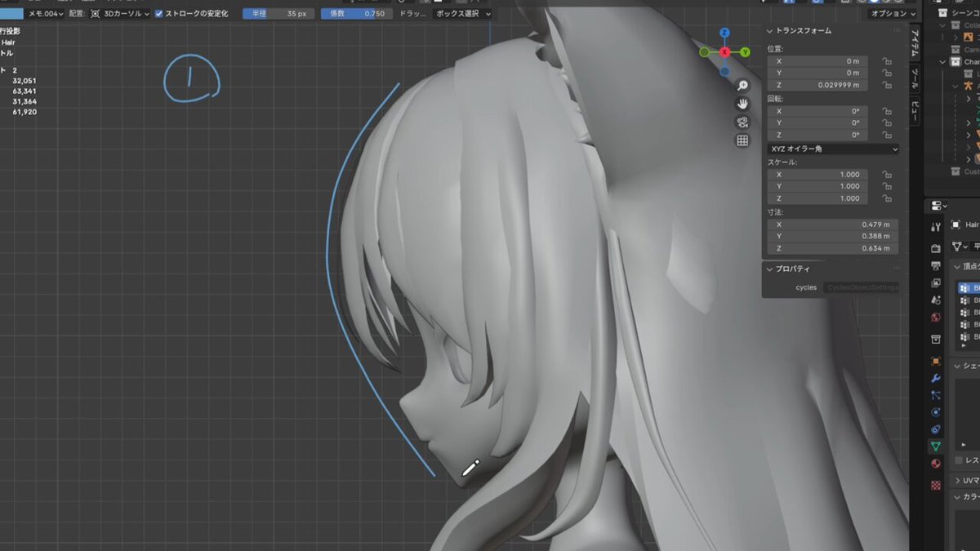Toggle lock for location Z
The width and height of the screenshot is (980, 551).
click(887, 85)
